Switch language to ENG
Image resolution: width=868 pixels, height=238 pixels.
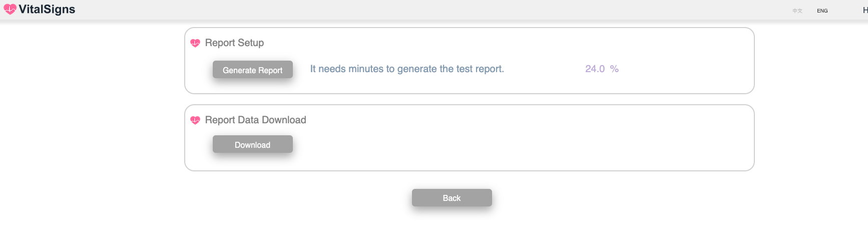pos(822,11)
